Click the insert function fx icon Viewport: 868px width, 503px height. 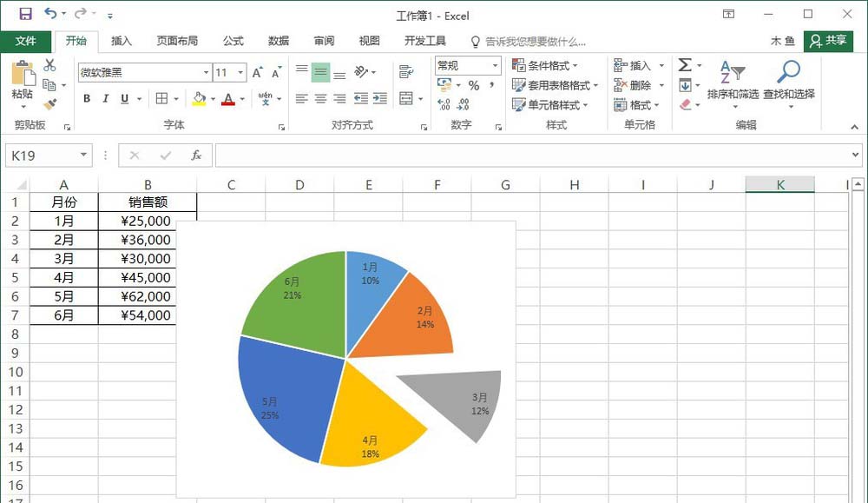click(x=196, y=156)
